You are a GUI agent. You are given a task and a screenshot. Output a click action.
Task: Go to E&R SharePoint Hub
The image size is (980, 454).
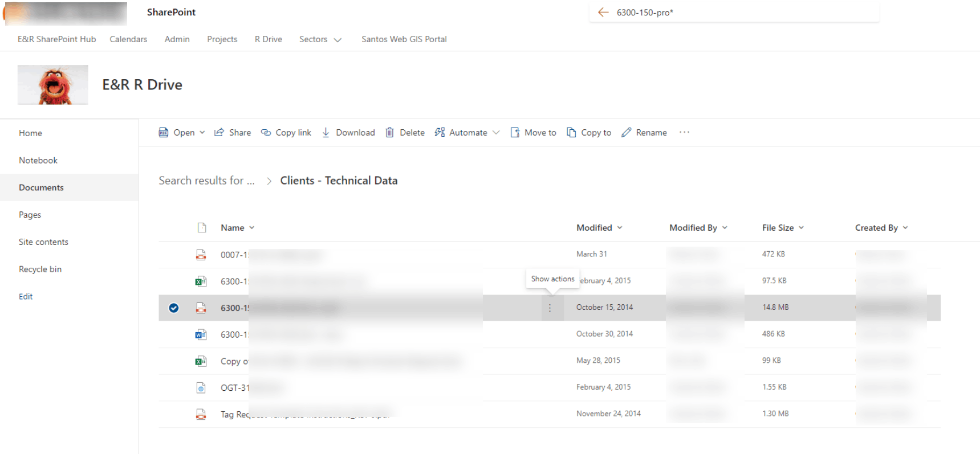coord(56,39)
